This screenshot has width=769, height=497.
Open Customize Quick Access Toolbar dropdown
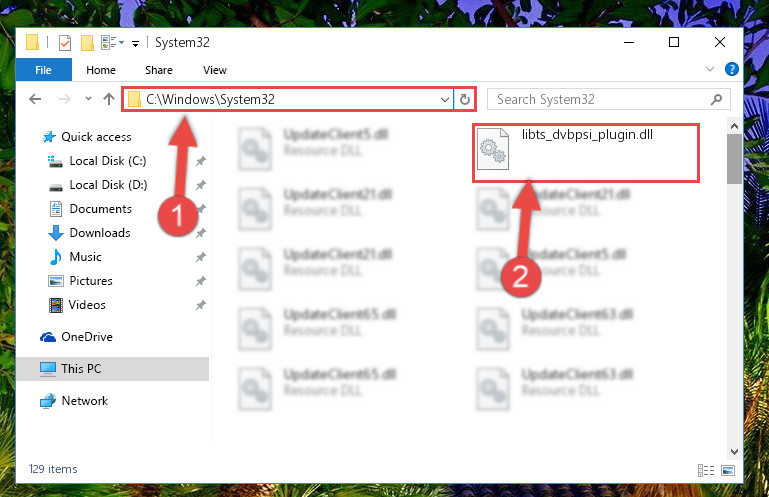coord(135,44)
